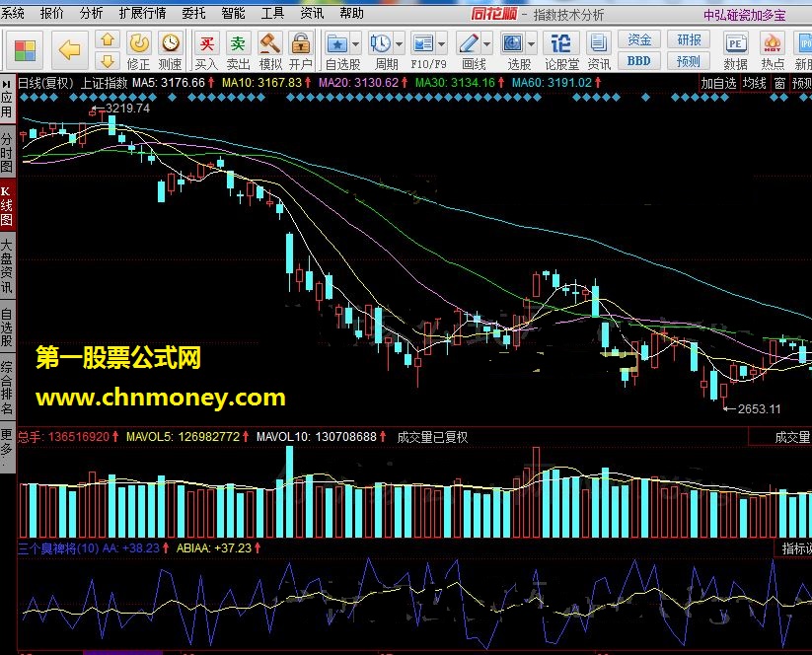
Task: Click the up arrow toolbar icon
Action: pyautogui.click(x=108, y=39)
